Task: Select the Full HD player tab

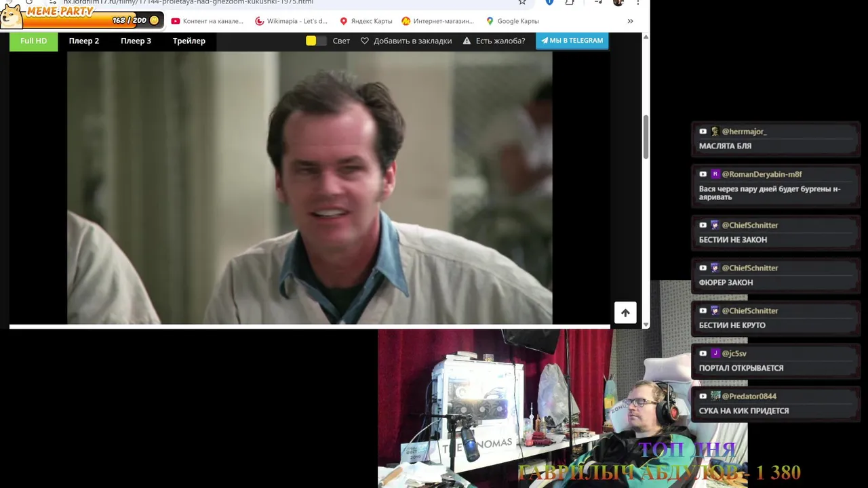Action: 33,41
